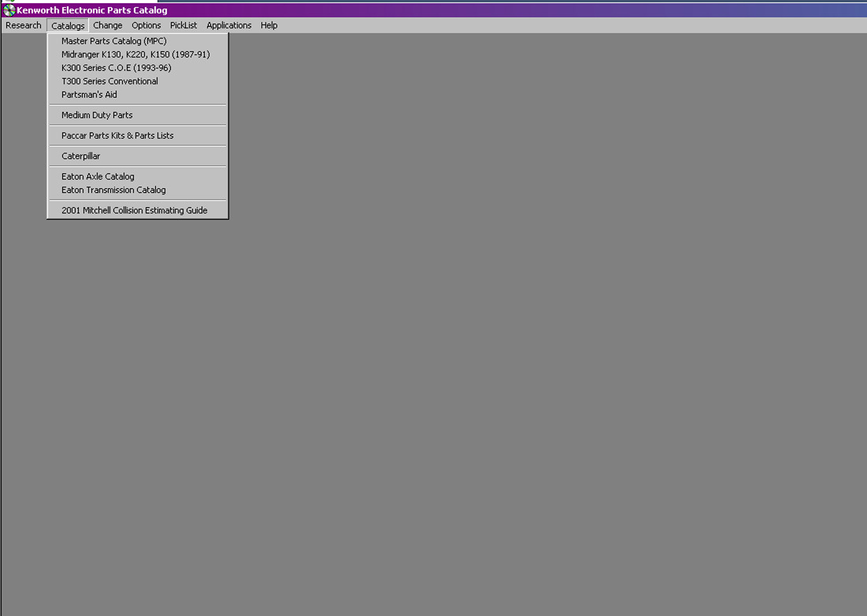Viewport: 867px width, 616px height.
Task: Launch Partsman's Aid from the menu
Action: click(x=89, y=95)
